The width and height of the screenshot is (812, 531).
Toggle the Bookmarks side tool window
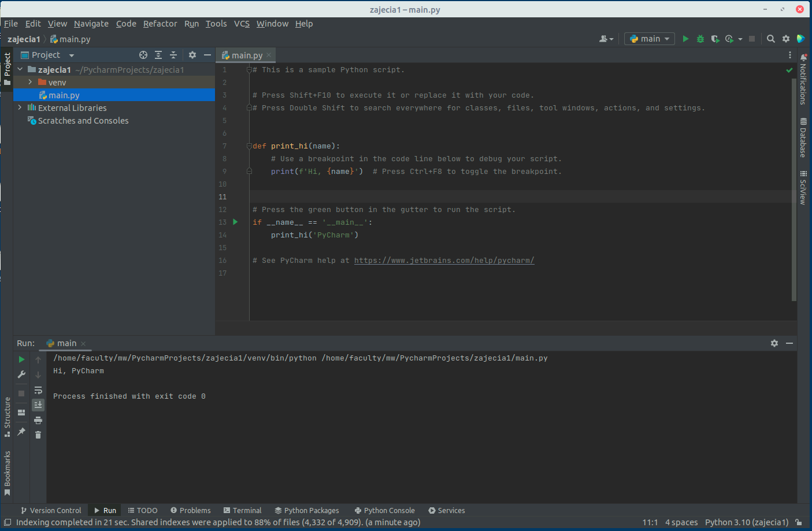(x=7, y=473)
